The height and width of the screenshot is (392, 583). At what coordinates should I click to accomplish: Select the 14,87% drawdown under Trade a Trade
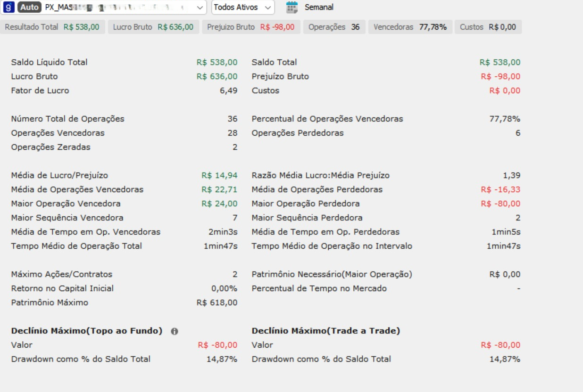click(505, 359)
